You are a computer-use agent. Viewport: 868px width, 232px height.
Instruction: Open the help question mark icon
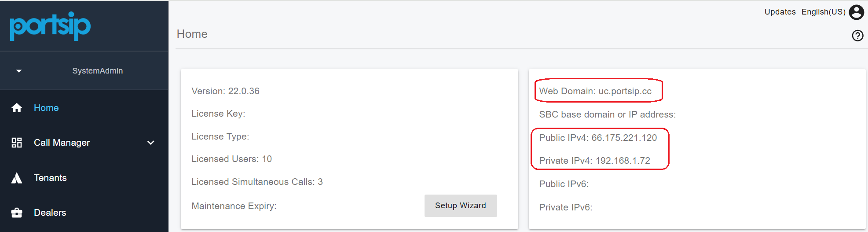tap(857, 36)
